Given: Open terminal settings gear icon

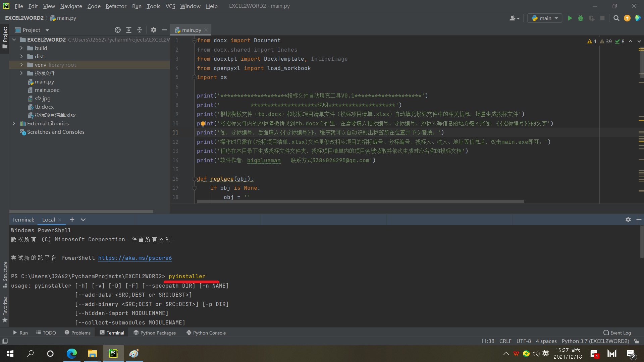Looking at the screenshot, I should [628, 220].
